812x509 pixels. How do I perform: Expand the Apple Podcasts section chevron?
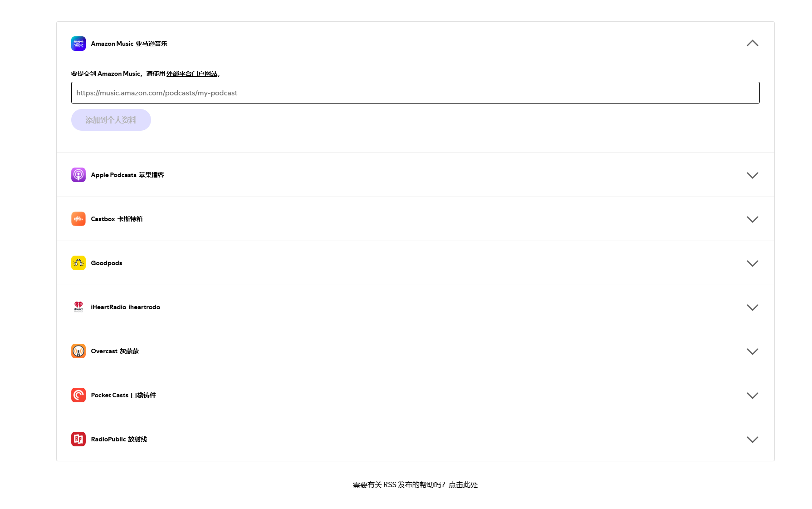click(x=753, y=175)
